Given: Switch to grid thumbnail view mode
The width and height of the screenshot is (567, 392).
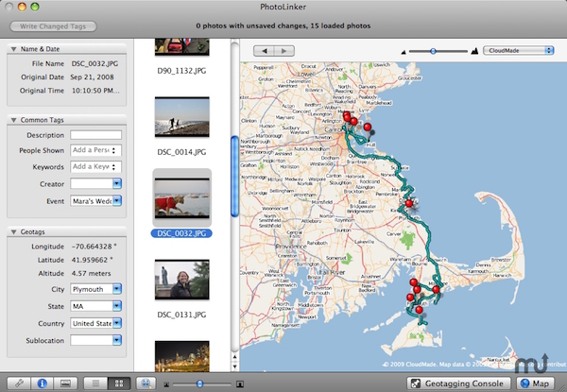Looking at the screenshot, I should tap(120, 383).
